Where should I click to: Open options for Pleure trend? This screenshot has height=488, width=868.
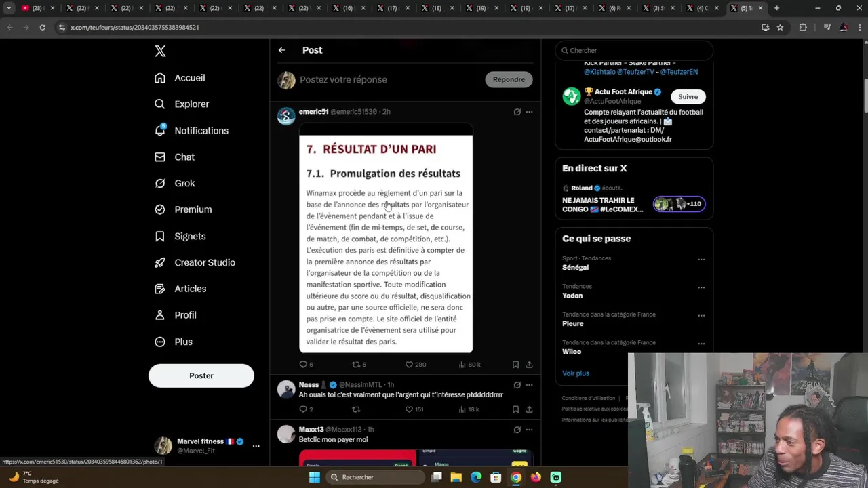coord(701,316)
